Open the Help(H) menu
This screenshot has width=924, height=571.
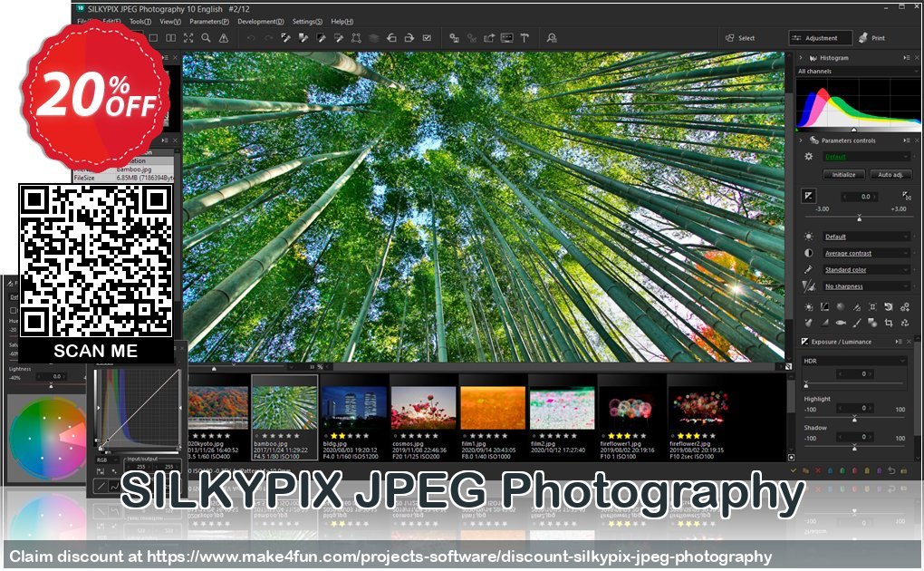pyautogui.click(x=342, y=21)
